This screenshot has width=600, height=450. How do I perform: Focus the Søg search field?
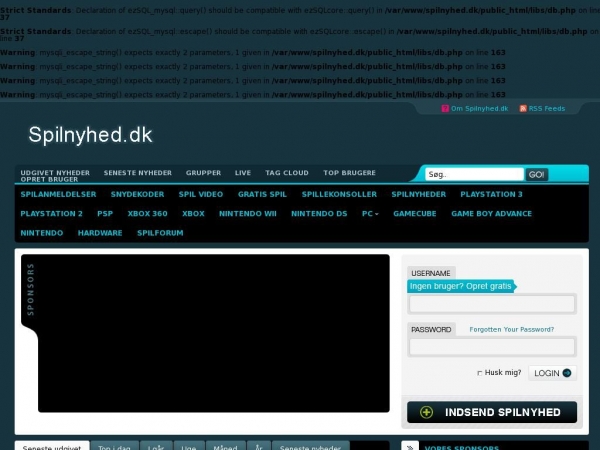pyautogui.click(x=474, y=174)
